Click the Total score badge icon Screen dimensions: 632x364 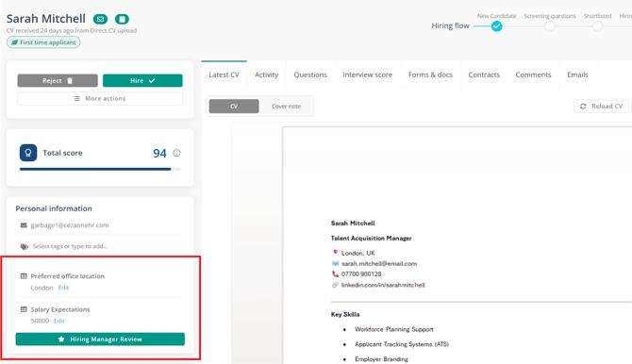[28, 153]
